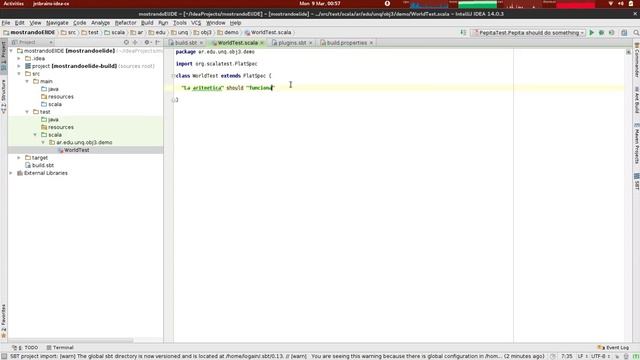Collapse the mostrandoEIIDE project root node
The height and width of the screenshot is (360, 640).
pos(11,51)
